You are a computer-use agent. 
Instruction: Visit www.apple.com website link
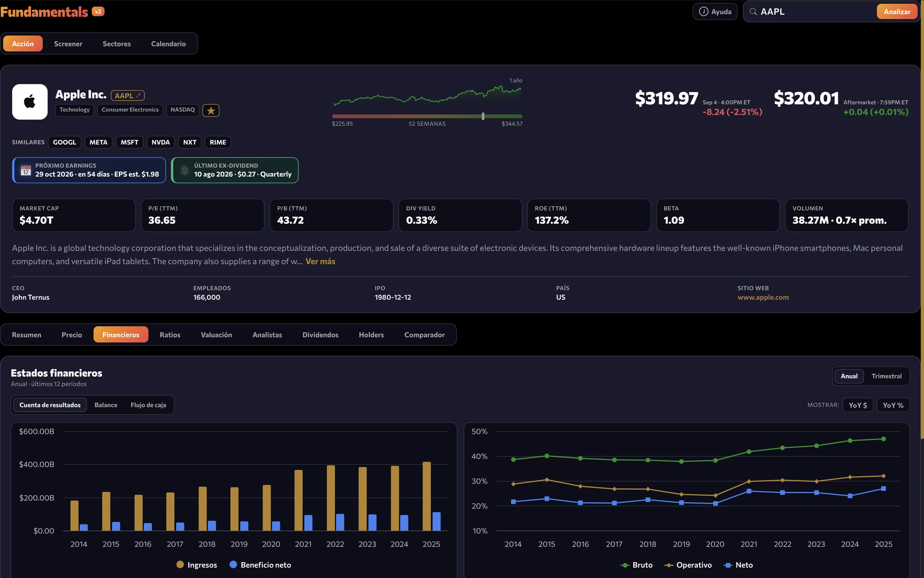point(763,297)
